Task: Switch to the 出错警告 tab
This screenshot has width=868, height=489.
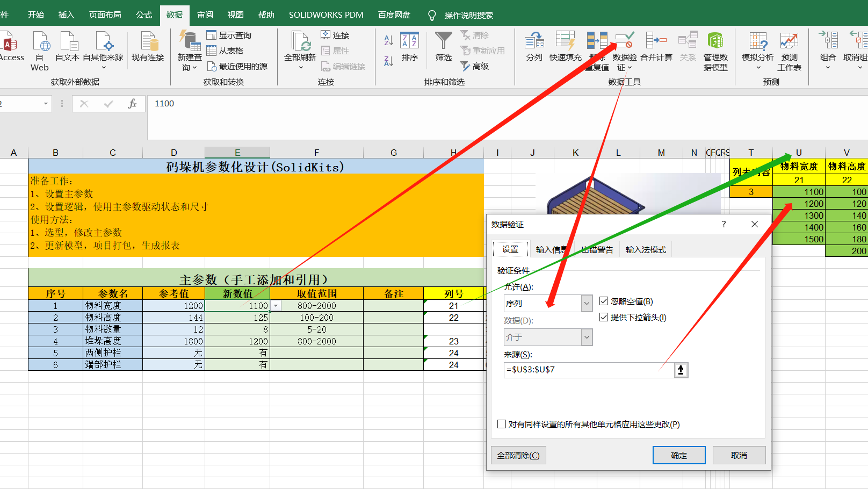Action: click(x=596, y=249)
